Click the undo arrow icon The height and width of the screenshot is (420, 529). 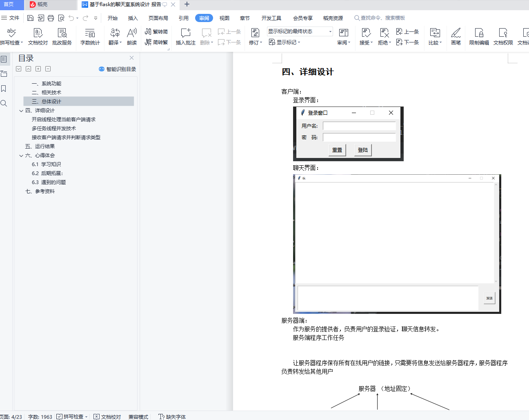[x=71, y=18]
